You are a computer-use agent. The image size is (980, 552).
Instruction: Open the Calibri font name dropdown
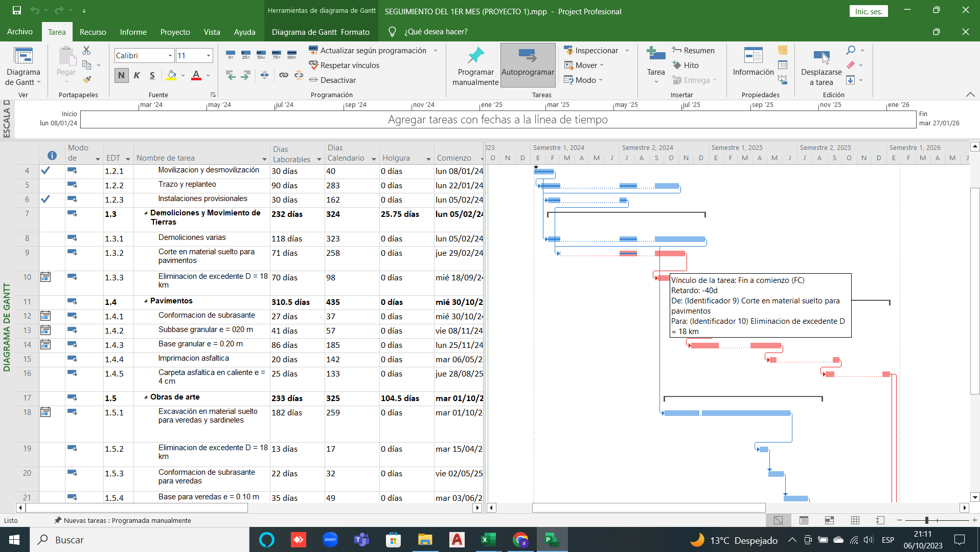click(x=170, y=55)
